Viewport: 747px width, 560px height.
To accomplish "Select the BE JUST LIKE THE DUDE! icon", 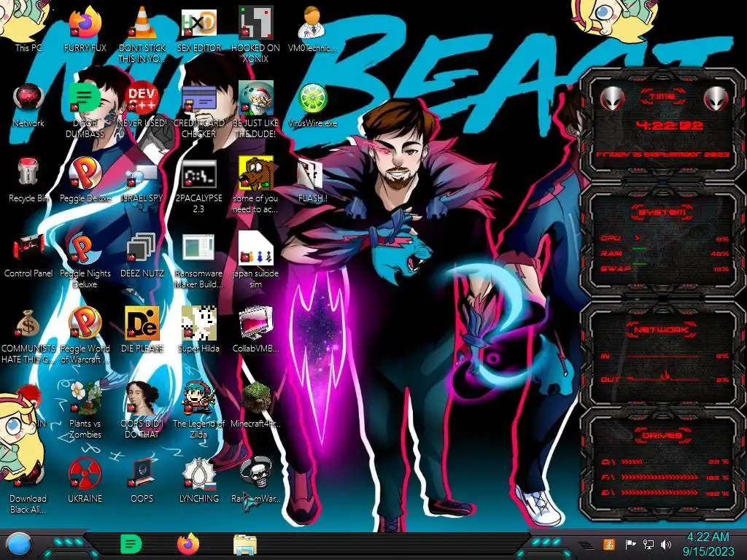I will click(255, 109).
